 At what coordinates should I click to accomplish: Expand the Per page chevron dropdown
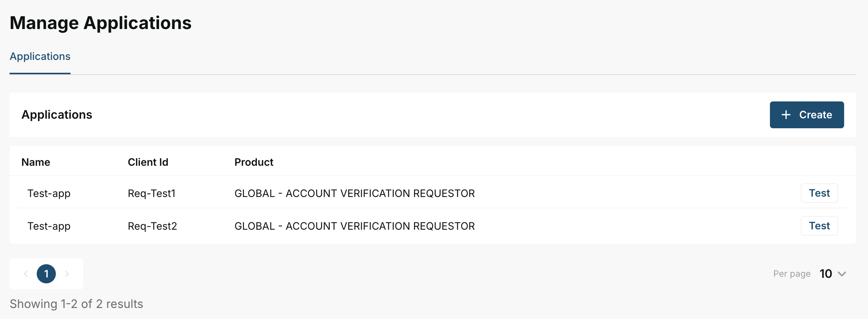click(842, 274)
